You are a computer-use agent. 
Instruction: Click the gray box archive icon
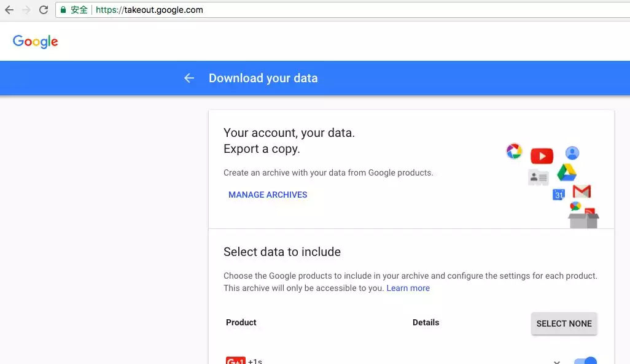[583, 220]
